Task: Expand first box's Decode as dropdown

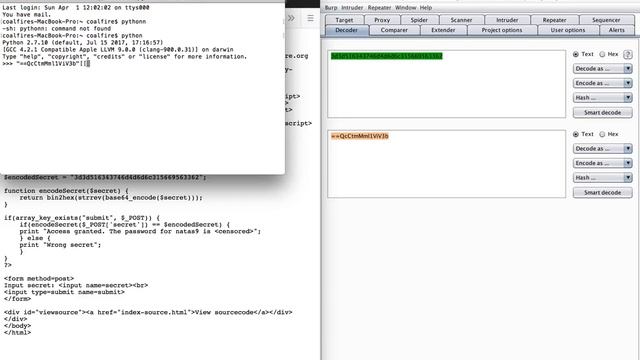Action: 602,69
